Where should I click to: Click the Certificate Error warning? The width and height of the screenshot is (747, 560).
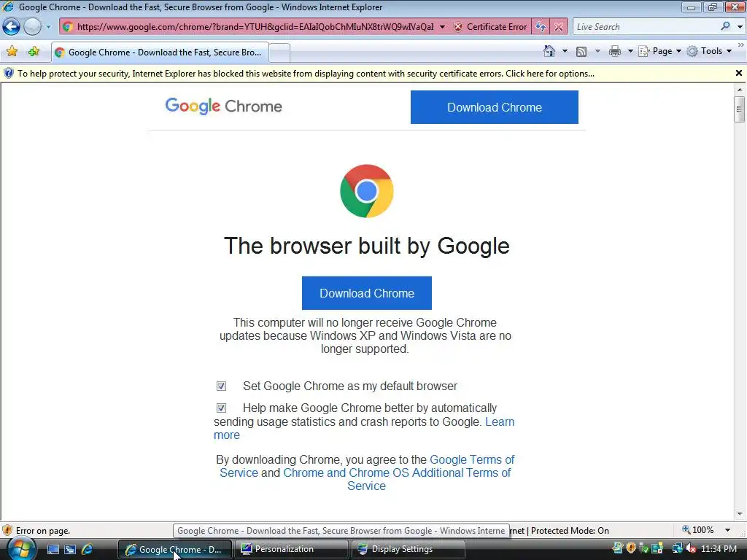coord(491,27)
